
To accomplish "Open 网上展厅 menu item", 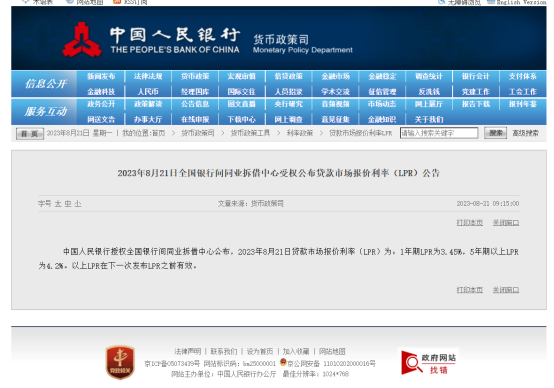I will tap(429, 104).
